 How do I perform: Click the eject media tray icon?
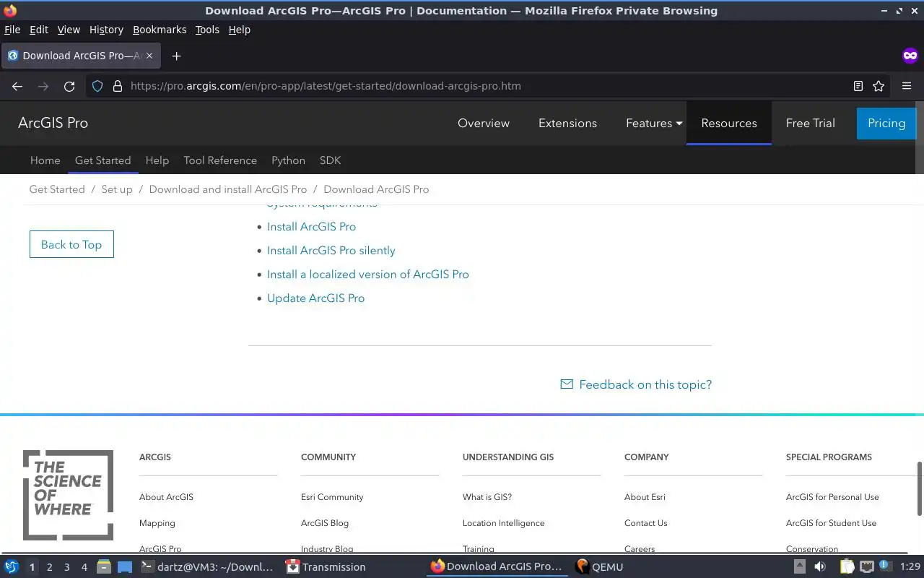pyautogui.click(x=800, y=567)
